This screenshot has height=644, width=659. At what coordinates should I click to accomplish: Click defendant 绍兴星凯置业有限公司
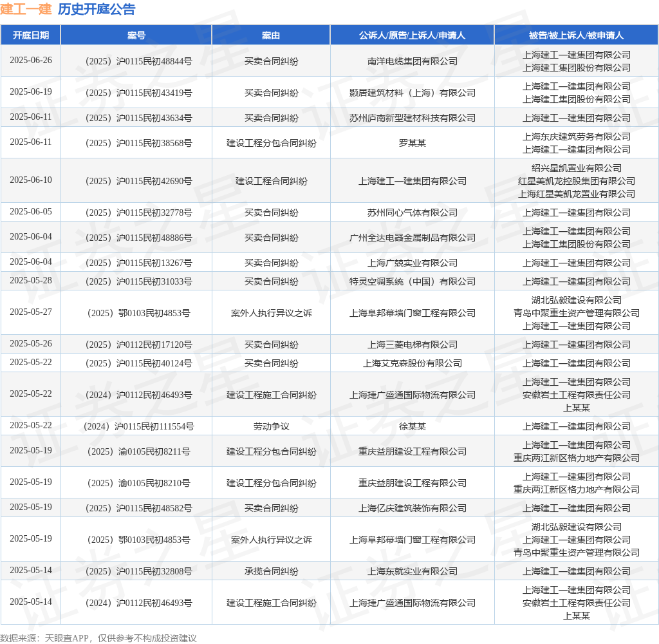coord(576,168)
